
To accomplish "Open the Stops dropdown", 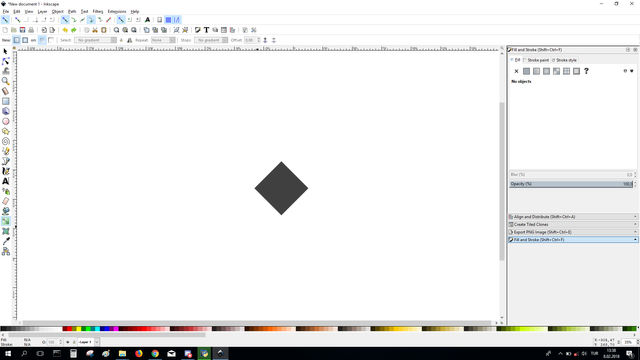I will pos(211,40).
